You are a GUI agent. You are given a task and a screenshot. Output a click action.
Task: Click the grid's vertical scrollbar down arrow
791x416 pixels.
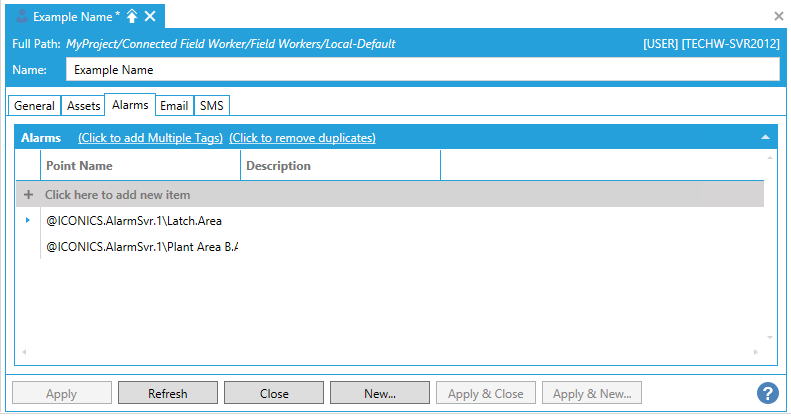(769, 352)
